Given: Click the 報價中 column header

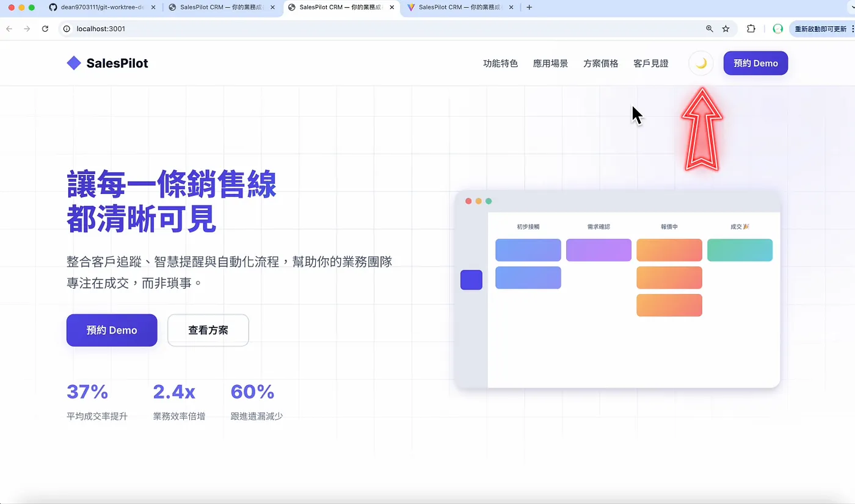Looking at the screenshot, I should 669,226.
